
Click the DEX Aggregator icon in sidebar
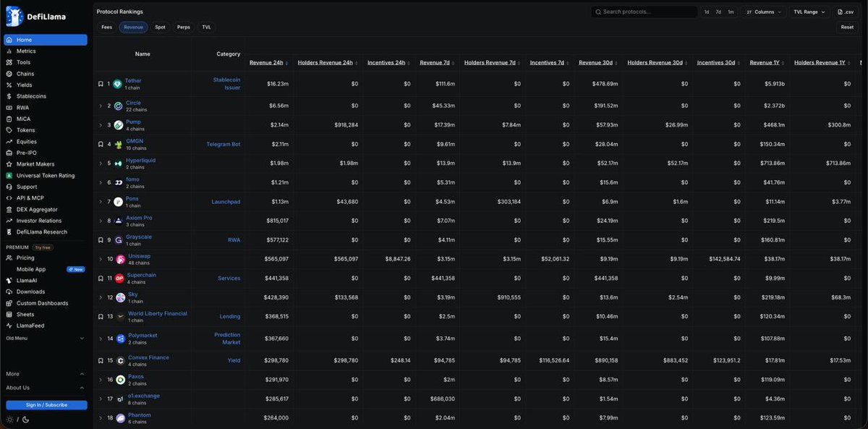(9, 209)
